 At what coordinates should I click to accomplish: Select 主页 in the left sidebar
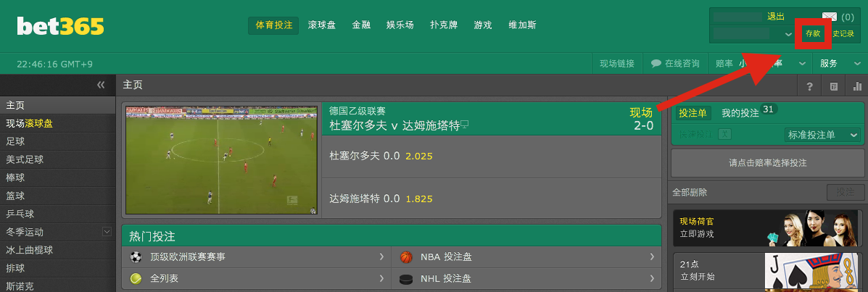pyautogui.click(x=57, y=106)
